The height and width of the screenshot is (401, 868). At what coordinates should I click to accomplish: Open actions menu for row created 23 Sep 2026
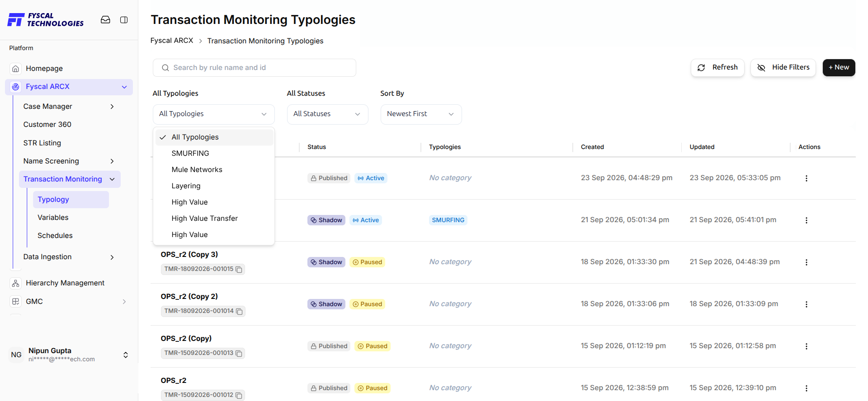pos(806,178)
